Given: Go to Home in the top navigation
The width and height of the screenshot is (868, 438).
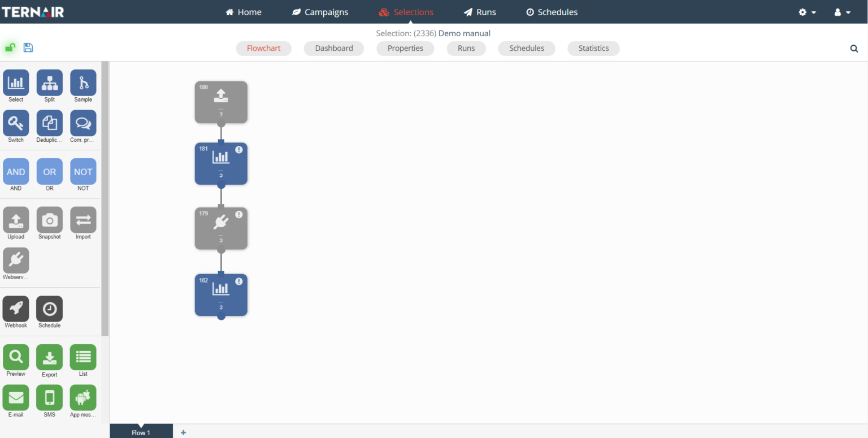Looking at the screenshot, I should point(244,12).
